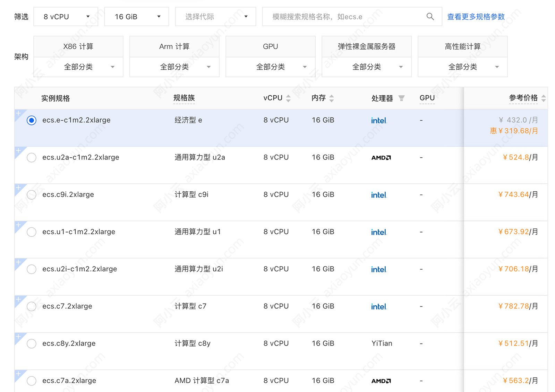Click GPU column header
Image resolution: width=555 pixels, height=392 pixels.
427,98
